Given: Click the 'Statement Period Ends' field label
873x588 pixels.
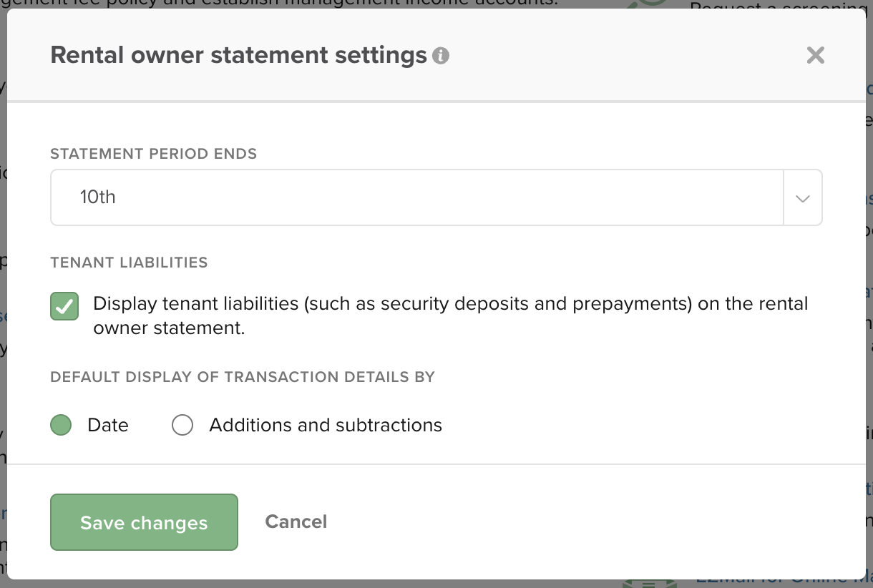Looking at the screenshot, I should (153, 154).
